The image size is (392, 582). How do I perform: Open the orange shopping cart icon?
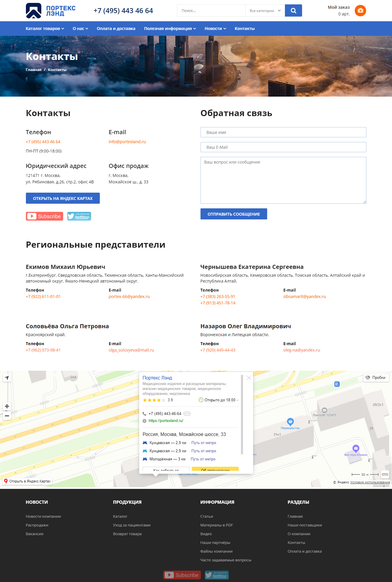(360, 11)
